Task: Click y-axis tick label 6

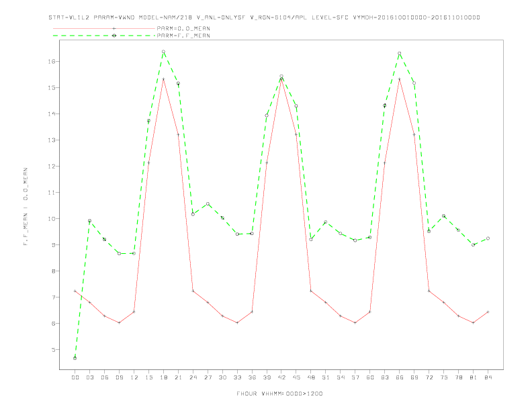Action: point(54,324)
